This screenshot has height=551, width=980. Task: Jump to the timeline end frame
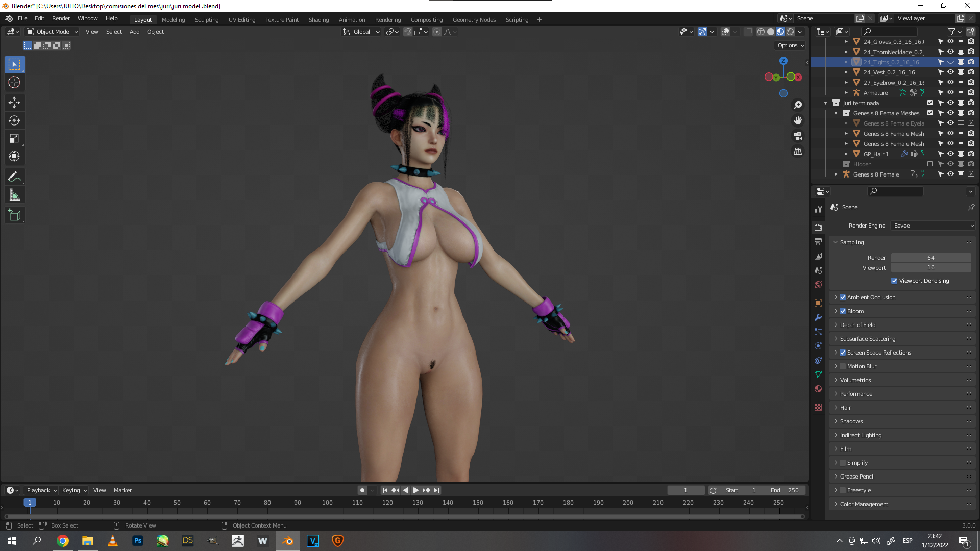click(436, 490)
